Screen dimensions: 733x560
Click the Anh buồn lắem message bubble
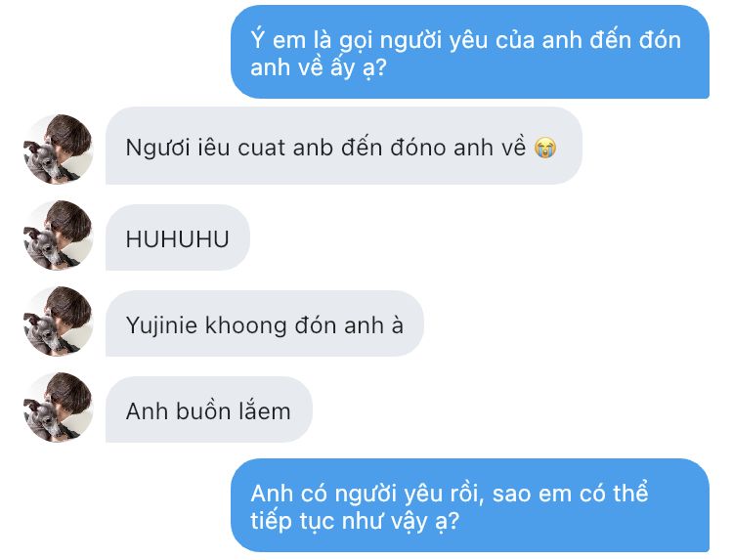209,409
